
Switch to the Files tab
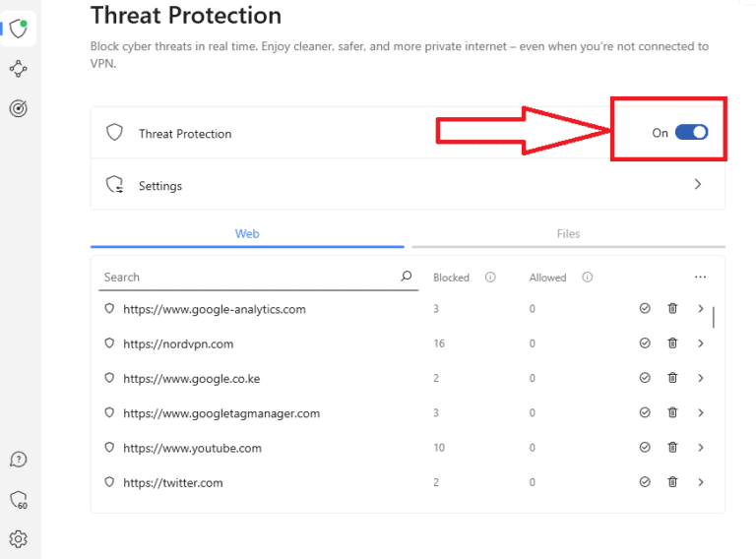click(x=568, y=234)
